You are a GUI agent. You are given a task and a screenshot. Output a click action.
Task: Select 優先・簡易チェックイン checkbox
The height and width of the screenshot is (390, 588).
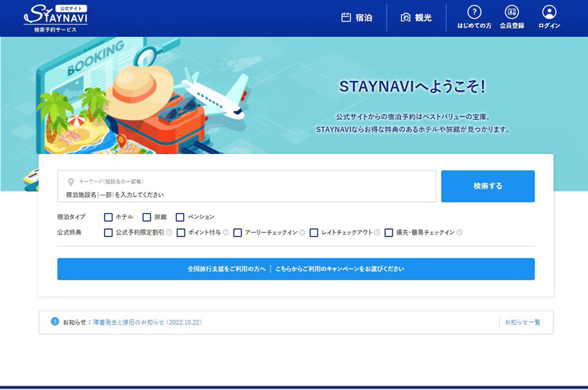(x=389, y=233)
